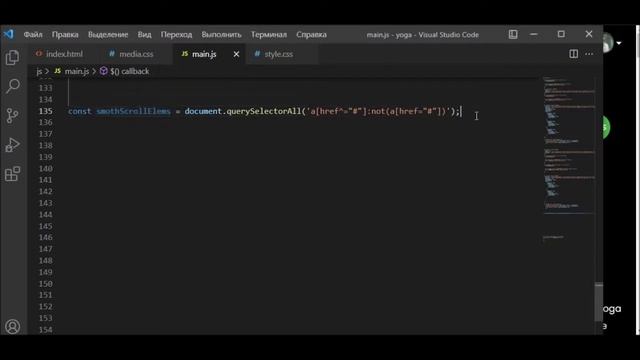Open the dropdown arrow next to the avatar
The height and width of the screenshot is (360, 640).
coord(619,43)
